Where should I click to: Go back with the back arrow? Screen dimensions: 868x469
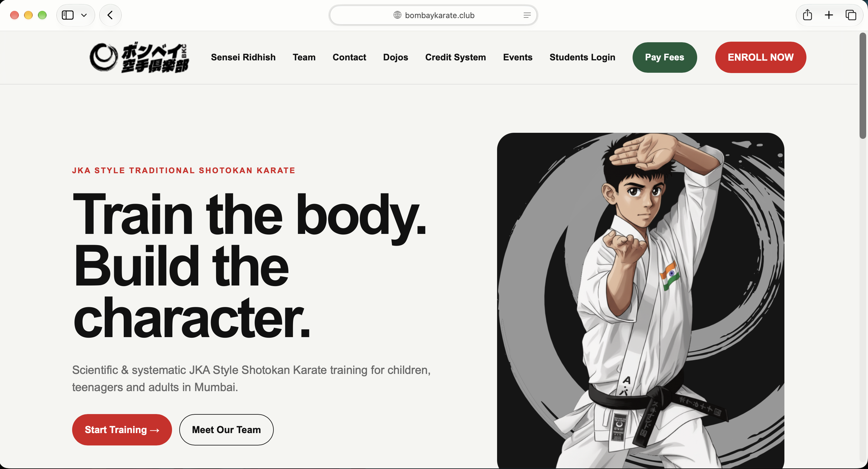click(110, 15)
